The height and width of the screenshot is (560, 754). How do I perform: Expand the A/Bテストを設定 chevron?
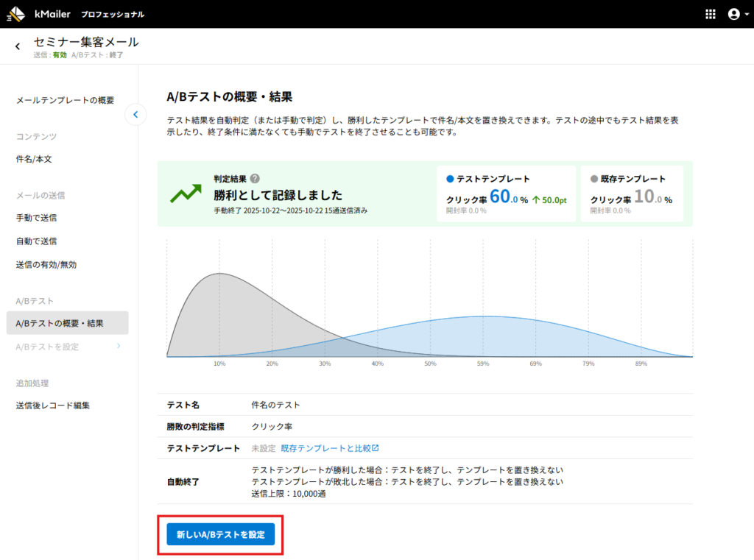pos(119,347)
